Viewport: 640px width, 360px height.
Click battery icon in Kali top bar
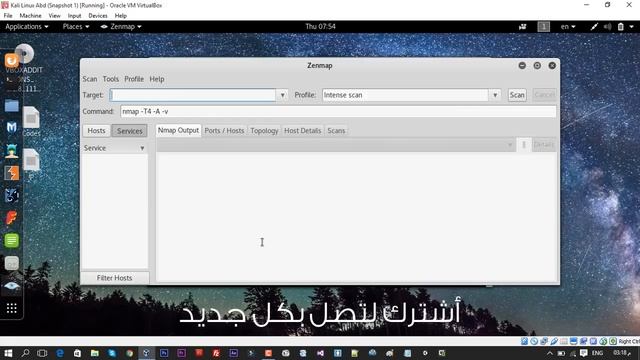pyautogui.click(x=620, y=27)
